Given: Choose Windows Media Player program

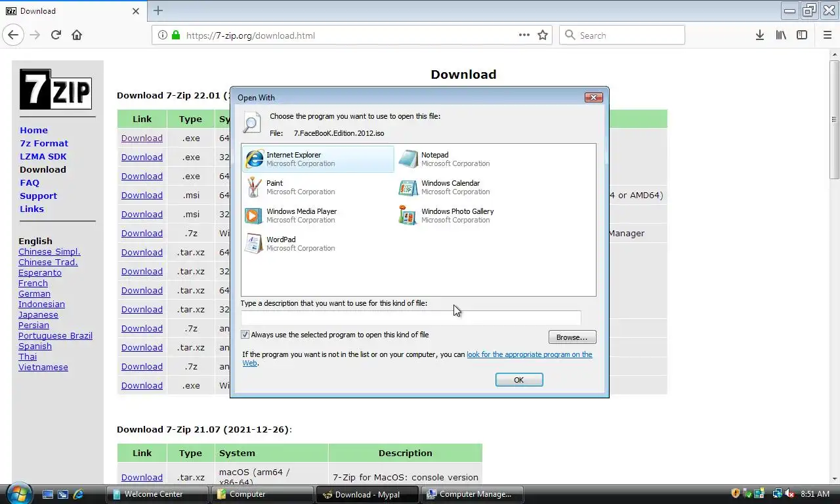Looking at the screenshot, I should click(x=291, y=216).
